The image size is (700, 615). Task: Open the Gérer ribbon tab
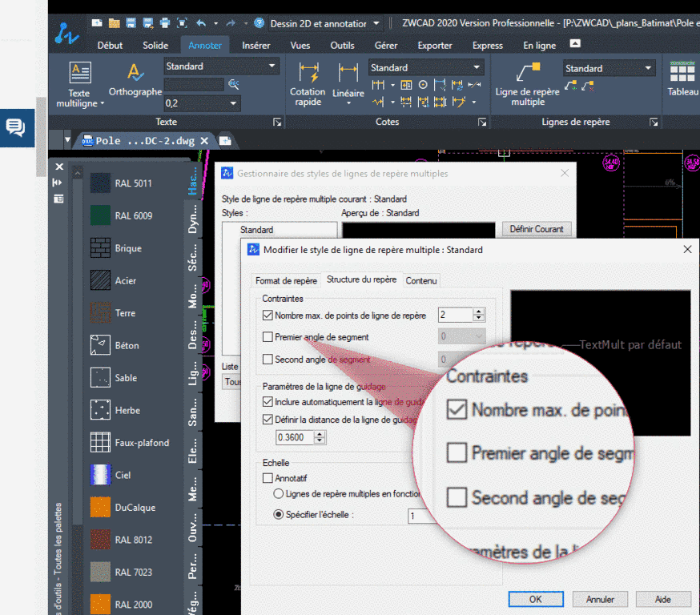click(386, 45)
